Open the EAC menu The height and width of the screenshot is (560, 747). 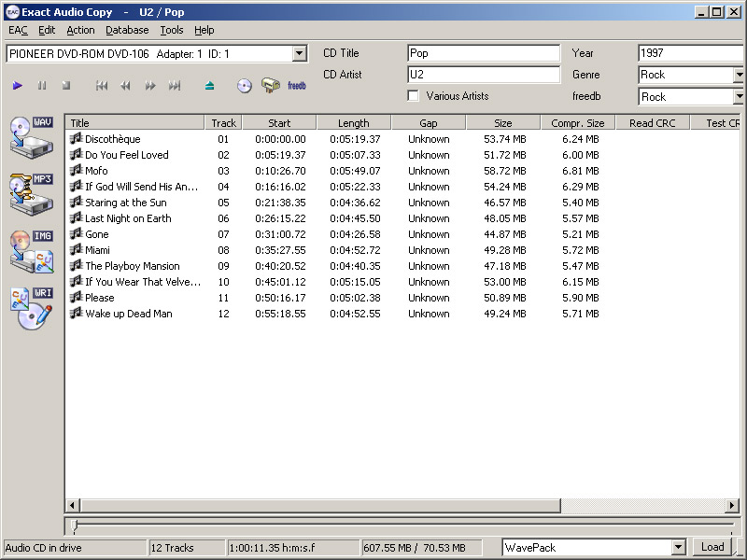pos(18,31)
